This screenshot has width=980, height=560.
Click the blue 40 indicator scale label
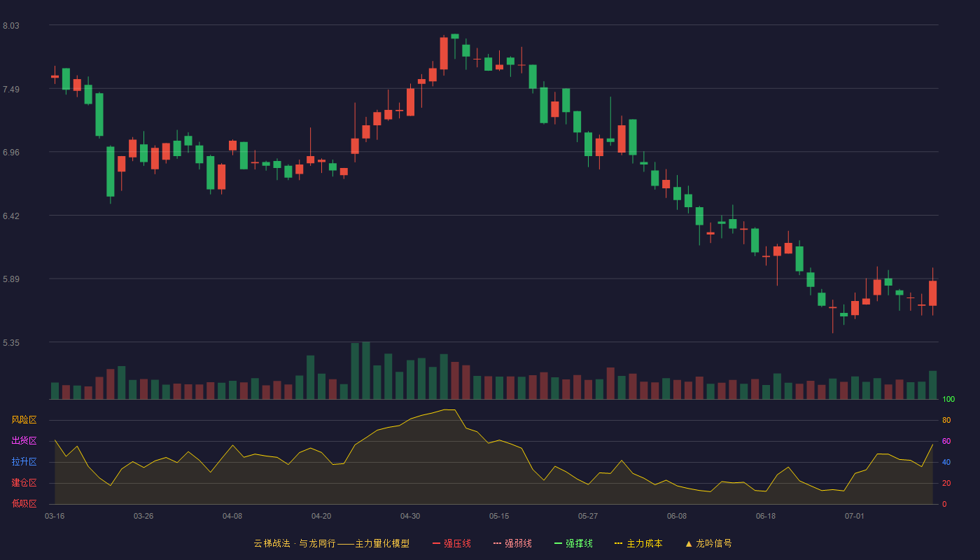click(x=946, y=463)
